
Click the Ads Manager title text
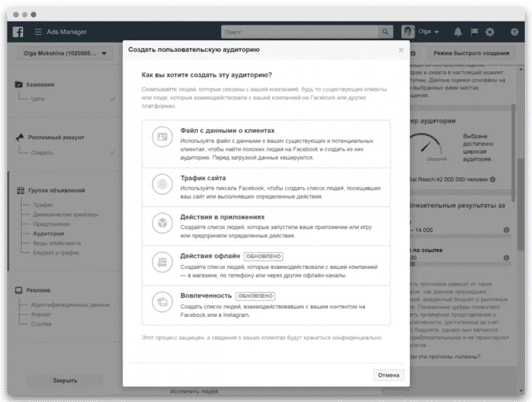66,32
